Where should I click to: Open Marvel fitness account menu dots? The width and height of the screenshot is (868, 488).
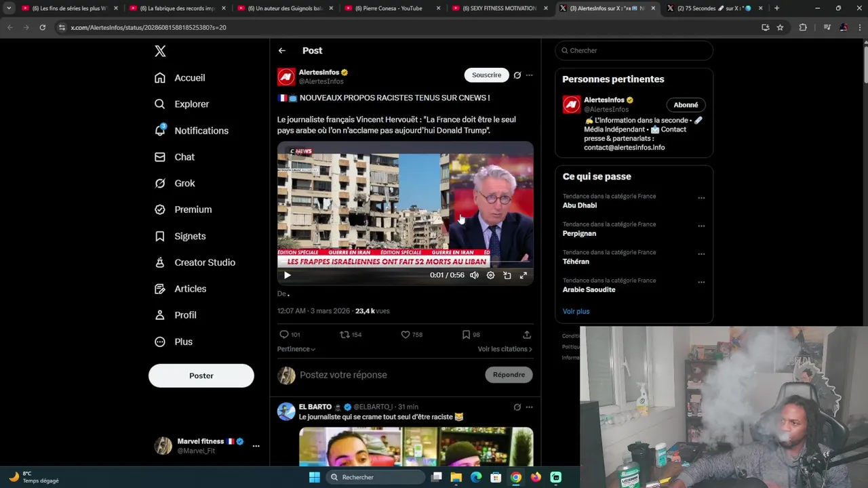[256, 446]
